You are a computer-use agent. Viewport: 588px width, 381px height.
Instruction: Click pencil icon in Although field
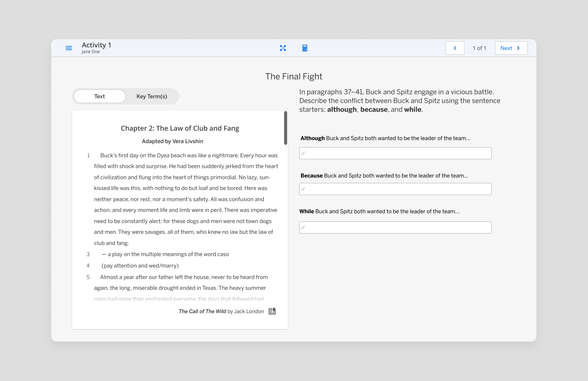303,153
